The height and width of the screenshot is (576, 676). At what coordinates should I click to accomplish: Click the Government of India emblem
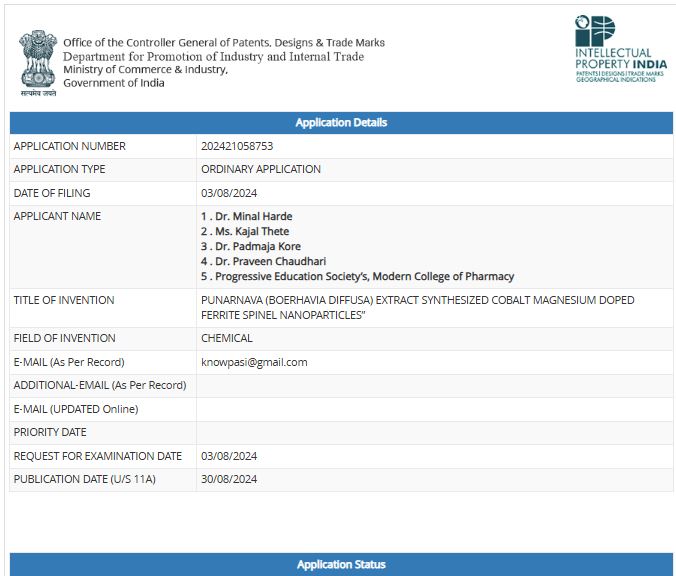pos(38,63)
